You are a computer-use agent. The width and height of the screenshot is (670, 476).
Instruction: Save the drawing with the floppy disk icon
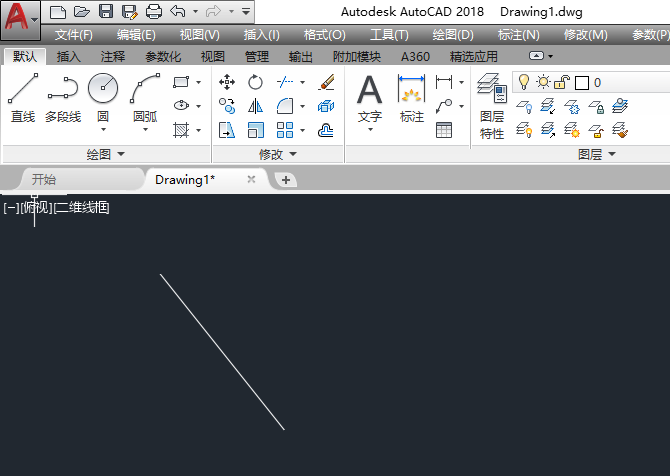(x=106, y=12)
